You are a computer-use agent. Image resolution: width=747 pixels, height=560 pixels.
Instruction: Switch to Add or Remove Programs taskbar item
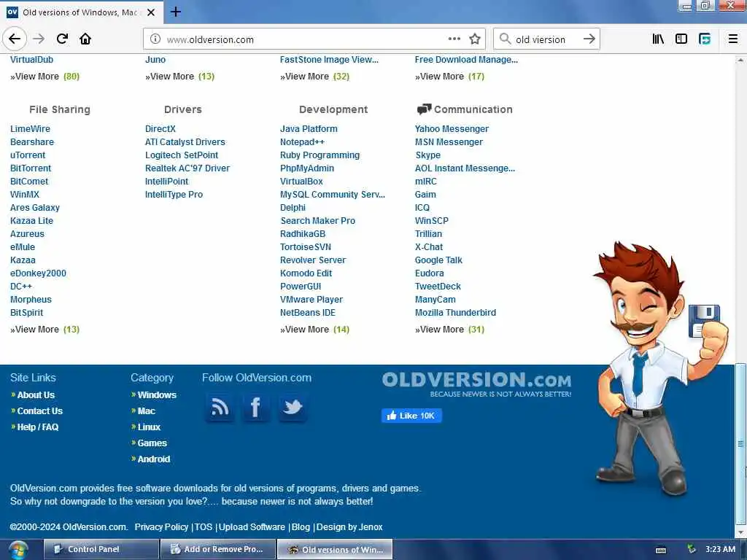(x=218, y=550)
